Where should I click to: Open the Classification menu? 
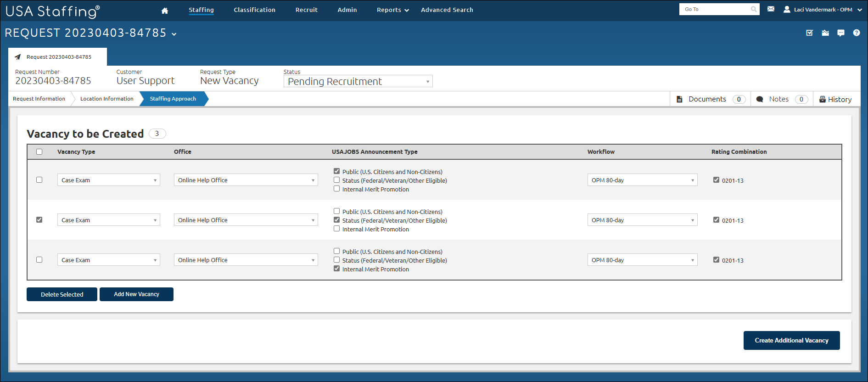click(x=255, y=10)
